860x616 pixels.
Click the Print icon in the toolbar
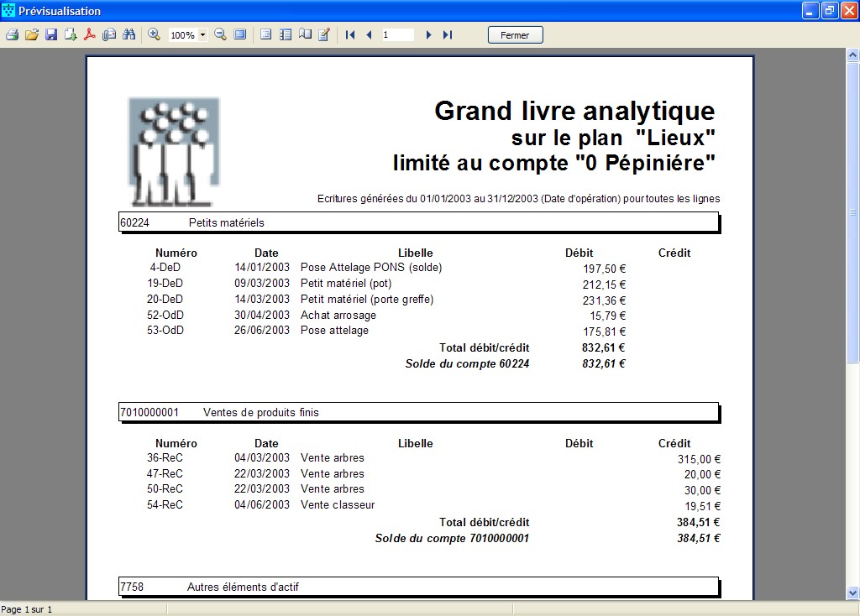(x=12, y=34)
